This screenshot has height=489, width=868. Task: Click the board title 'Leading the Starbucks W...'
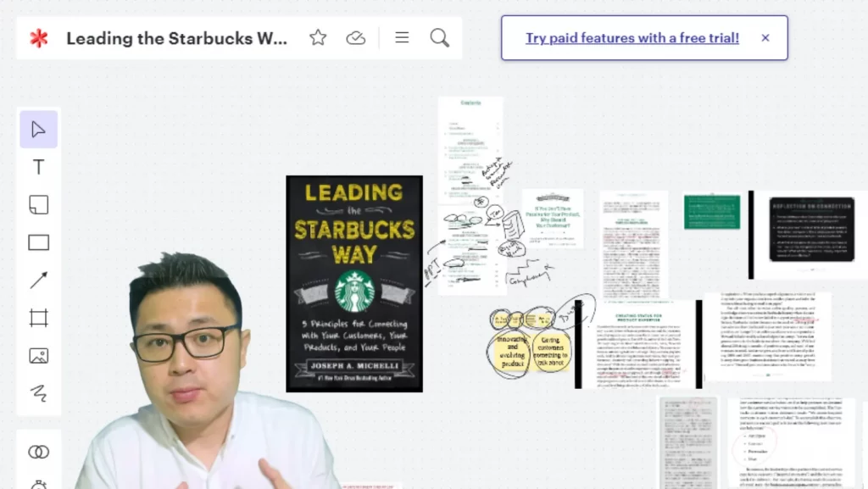[x=176, y=38]
